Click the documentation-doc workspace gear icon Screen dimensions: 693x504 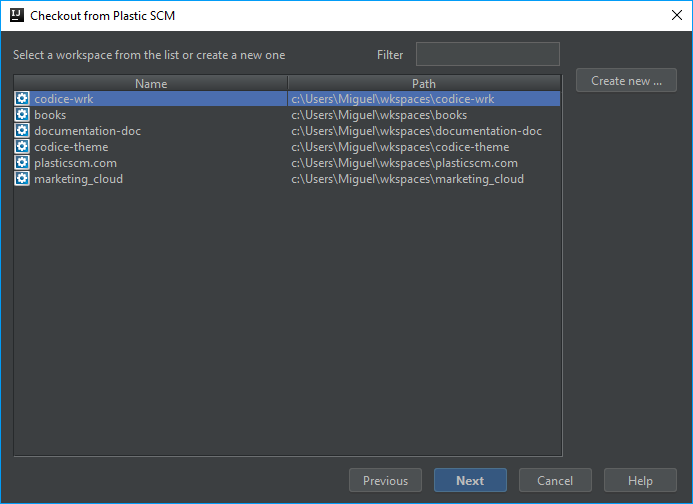(x=22, y=130)
